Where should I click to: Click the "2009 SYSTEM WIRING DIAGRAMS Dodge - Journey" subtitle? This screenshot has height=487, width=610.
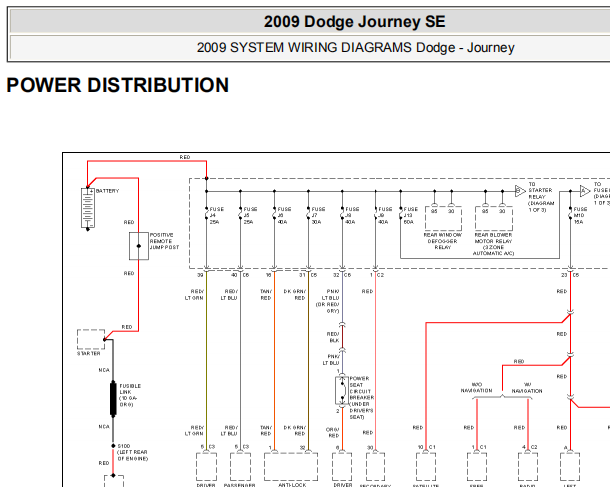tap(355, 48)
